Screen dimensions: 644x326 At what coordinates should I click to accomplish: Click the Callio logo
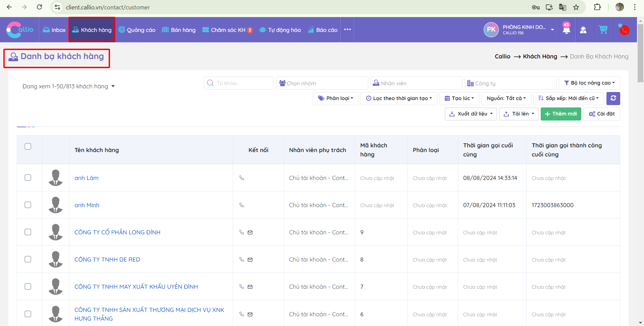(20, 30)
